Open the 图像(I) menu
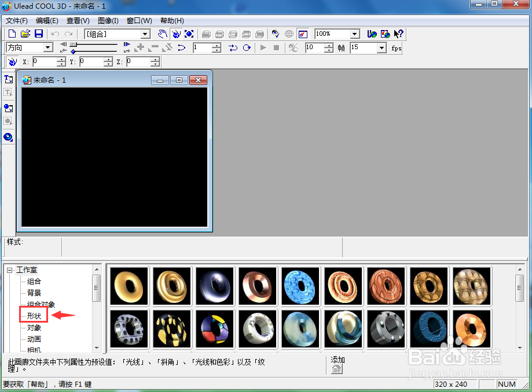 point(108,21)
